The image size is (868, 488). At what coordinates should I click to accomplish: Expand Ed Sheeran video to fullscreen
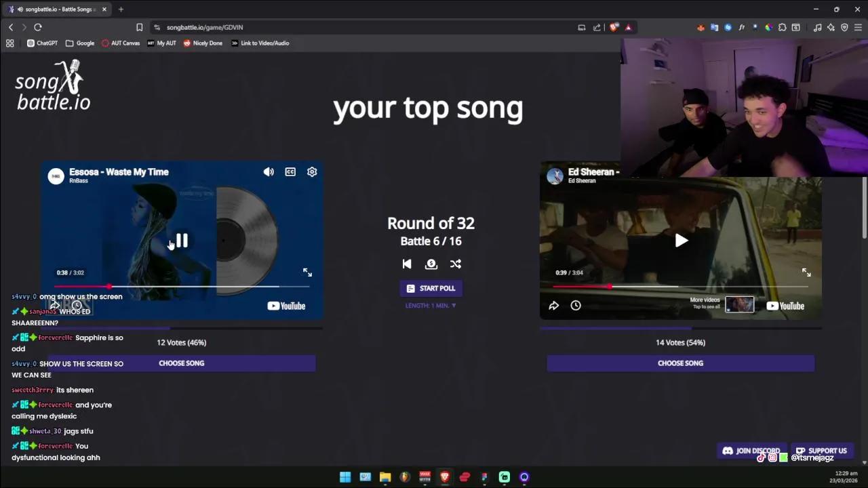[x=806, y=272]
